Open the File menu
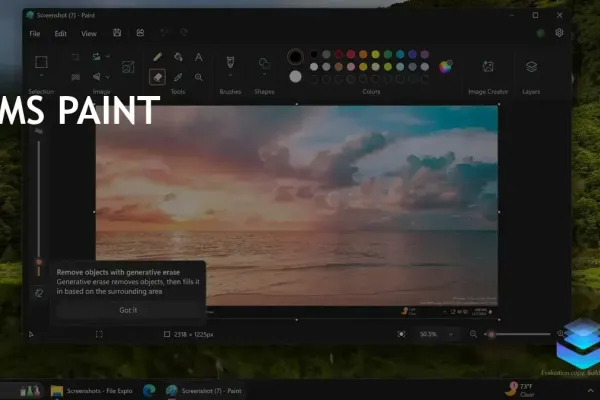The height and width of the screenshot is (400, 600). pyautogui.click(x=35, y=34)
